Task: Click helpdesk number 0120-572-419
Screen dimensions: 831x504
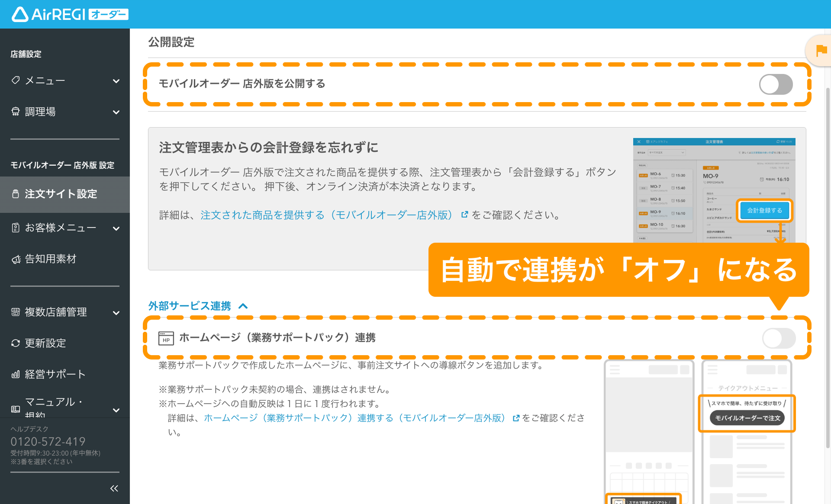Action: click(x=48, y=442)
